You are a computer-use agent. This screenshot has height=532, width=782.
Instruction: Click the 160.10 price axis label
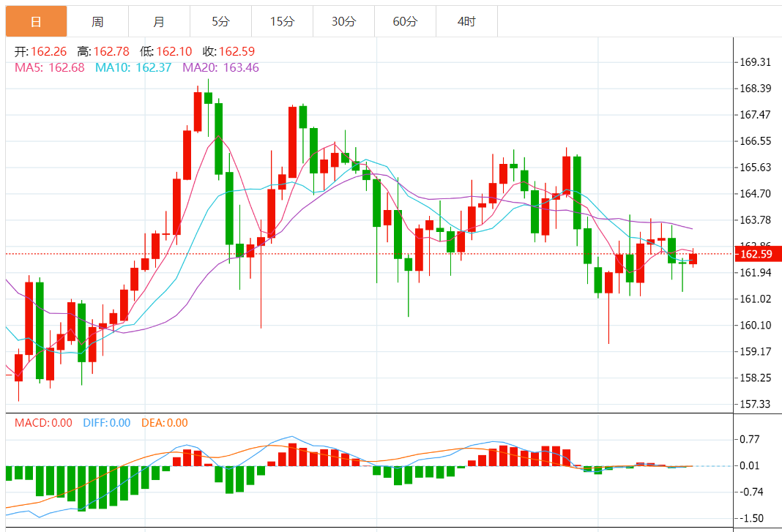click(755, 325)
